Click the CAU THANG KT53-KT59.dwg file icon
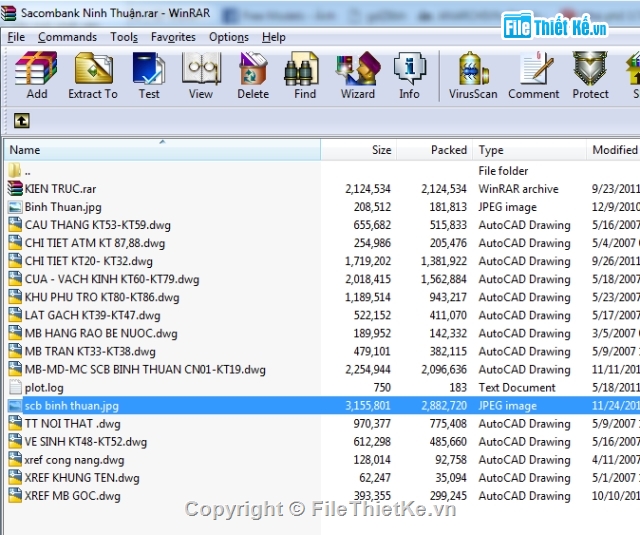Viewport: 640px width, 535px height. coord(15,225)
